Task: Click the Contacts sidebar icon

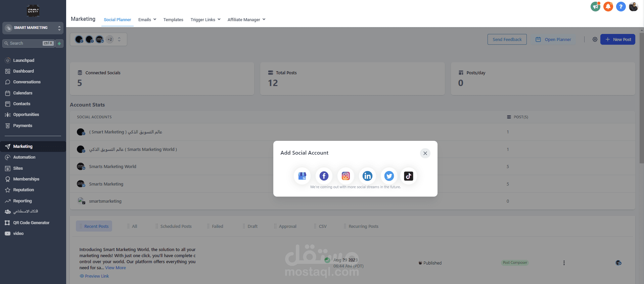Action: (x=8, y=104)
